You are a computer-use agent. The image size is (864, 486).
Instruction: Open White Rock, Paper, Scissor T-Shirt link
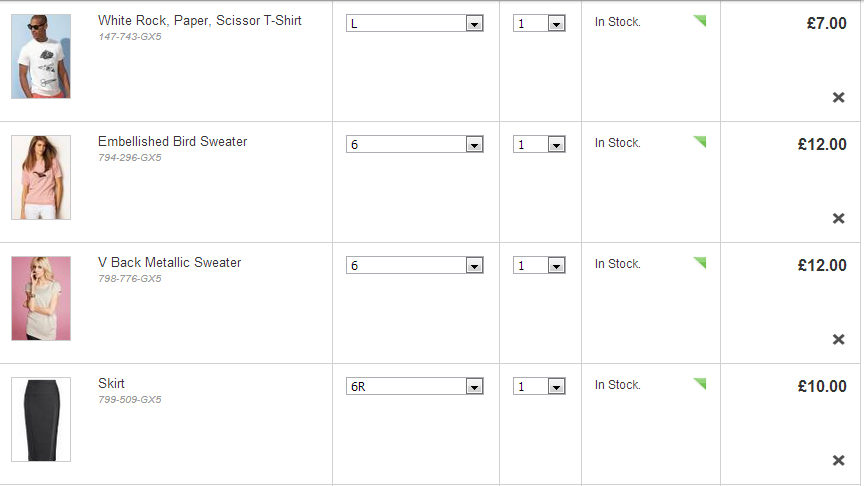click(199, 20)
